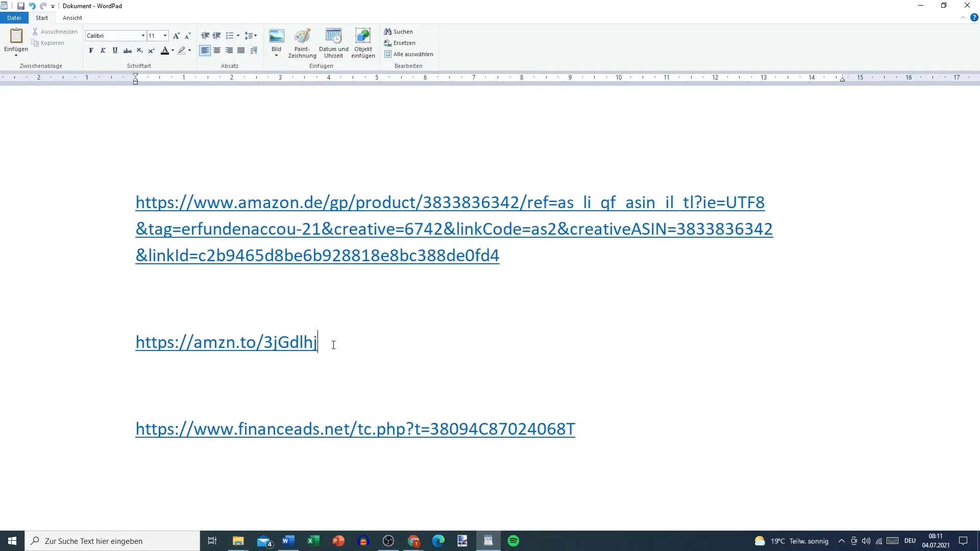Customize quick access toolbar dropdown

[53, 7]
